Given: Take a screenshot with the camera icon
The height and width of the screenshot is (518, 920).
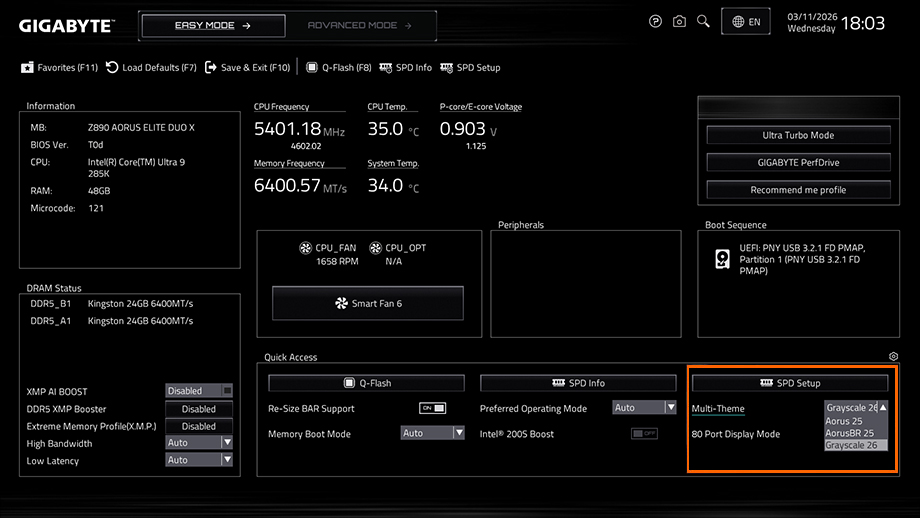Looking at the screenshot, I should point(679,21).
